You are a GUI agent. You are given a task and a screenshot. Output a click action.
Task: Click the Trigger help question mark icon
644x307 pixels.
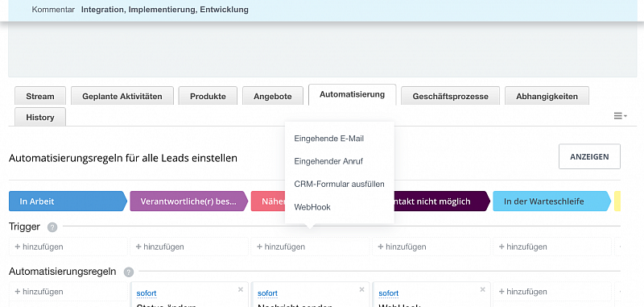click(x=52, y=227)
